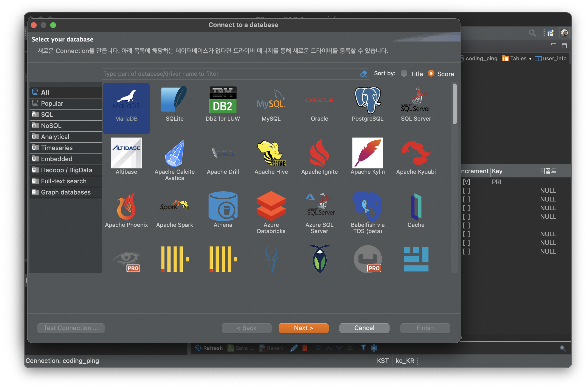This screenshot has height=388, width=588.
Task: Open the Tables breadcrumb dropdown arrow
Action: click(530, 59)
